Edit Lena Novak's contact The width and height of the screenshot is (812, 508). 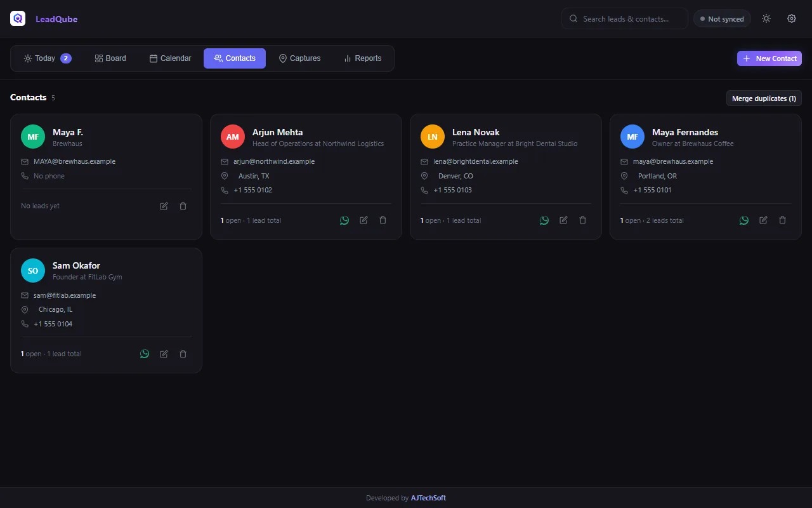[x=563, y=220]
